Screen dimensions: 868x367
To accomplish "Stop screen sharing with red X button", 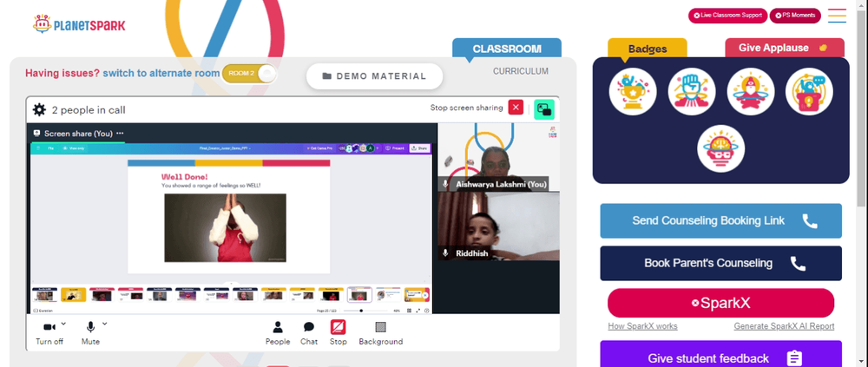I will [516, 108].
